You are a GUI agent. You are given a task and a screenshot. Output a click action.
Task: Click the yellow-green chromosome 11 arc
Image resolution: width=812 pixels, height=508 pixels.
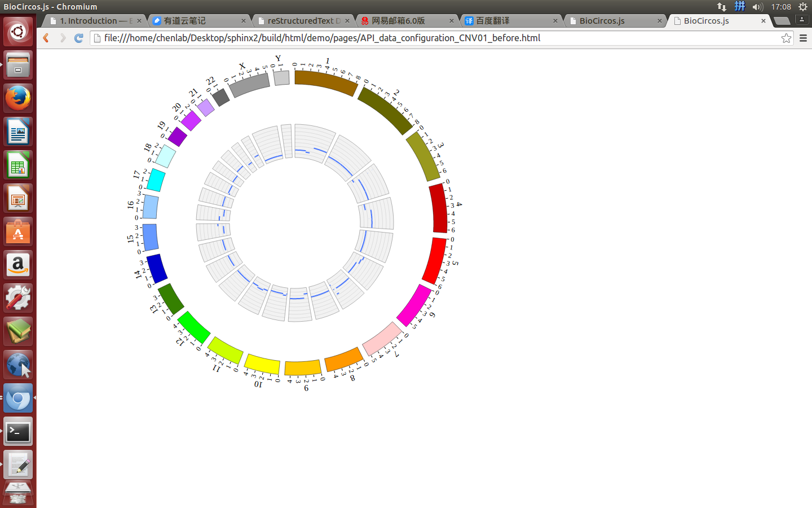click(225, 351)
